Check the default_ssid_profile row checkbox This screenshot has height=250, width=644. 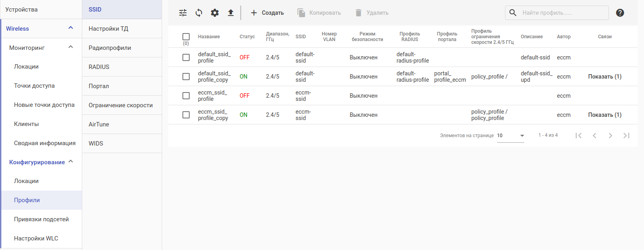click(186, 57)
